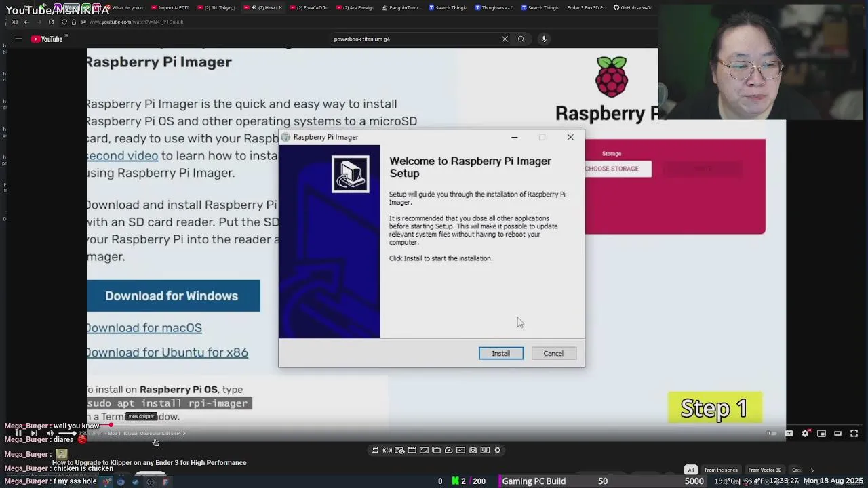Image resolution: width=868 pixels, height=488 pixels.
Task: Open the extension toolbar settings gear
Action: [497, 450]
